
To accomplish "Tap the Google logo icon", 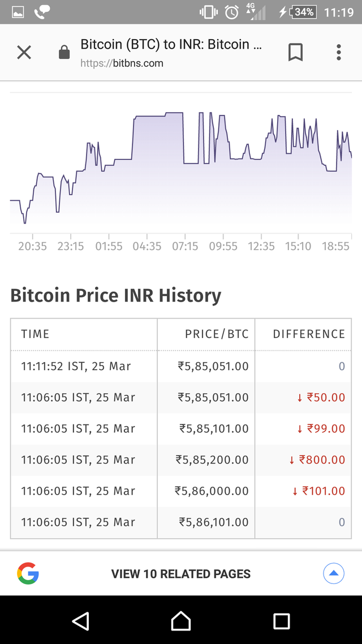I will [28, 573].
